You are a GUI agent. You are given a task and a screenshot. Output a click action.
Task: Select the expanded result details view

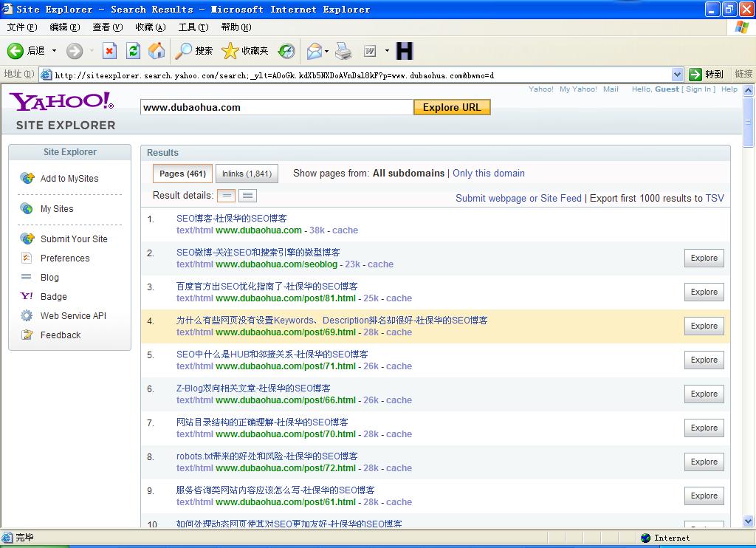coord(247,196)
